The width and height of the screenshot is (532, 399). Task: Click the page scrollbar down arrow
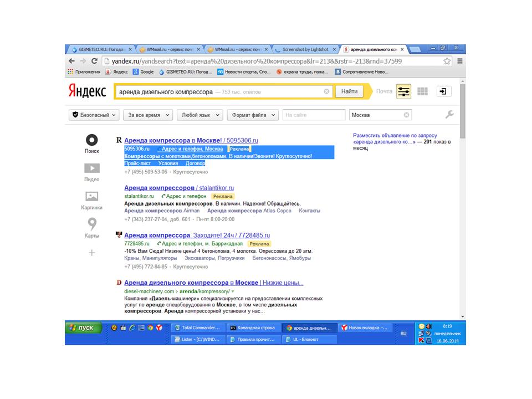click(463, 316)
